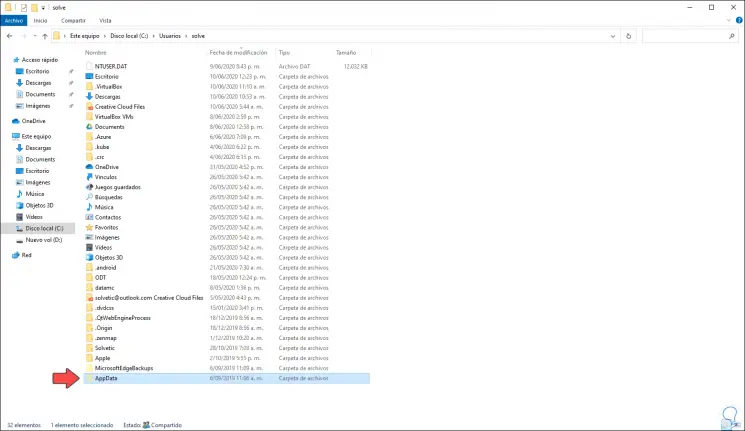745x431 pixels.
Task: Select the Vista tab
Action: click(x=105, y=20)
